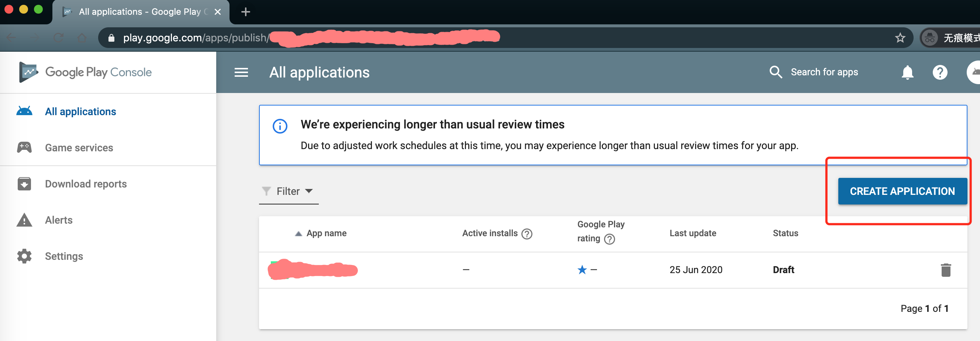980x341 pixels.
Task: Click the Search for apps field
Action: [824, 72]
